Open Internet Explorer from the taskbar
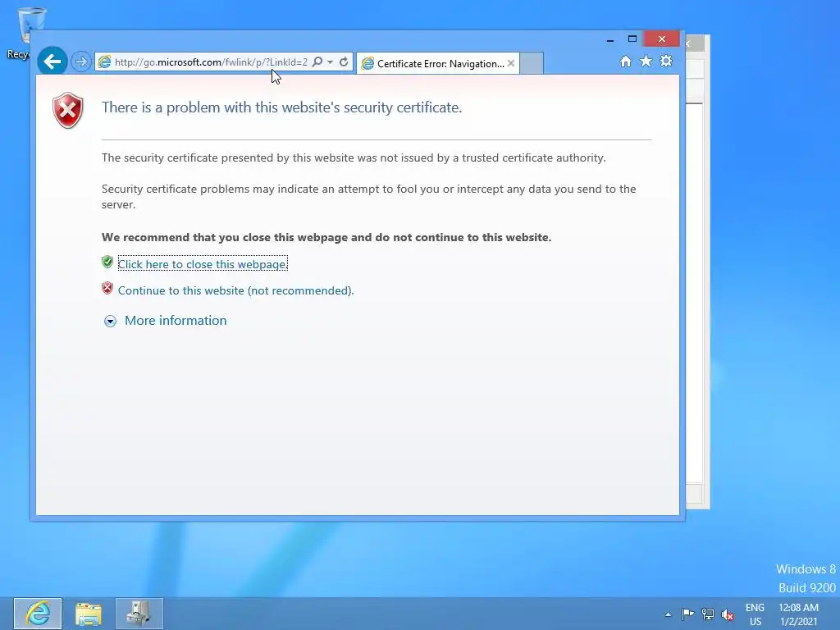The width and height of the screenshot is (840, 630). [38, 614]
